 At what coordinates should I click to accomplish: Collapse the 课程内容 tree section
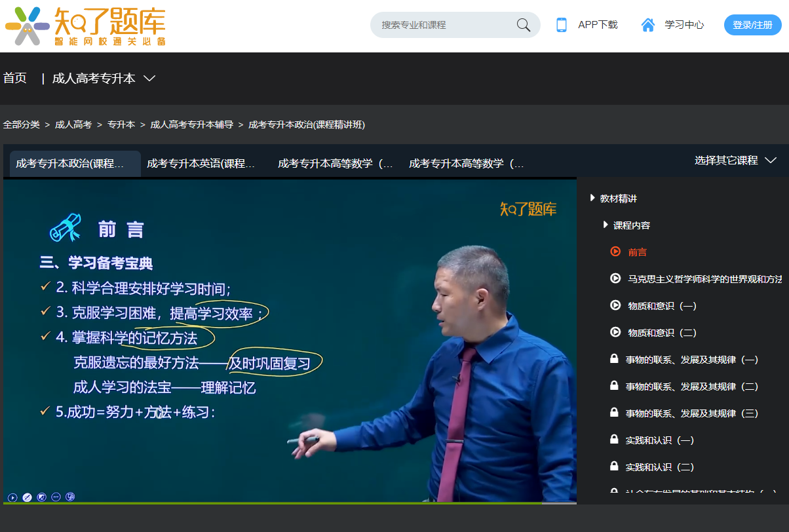[605, 224]
